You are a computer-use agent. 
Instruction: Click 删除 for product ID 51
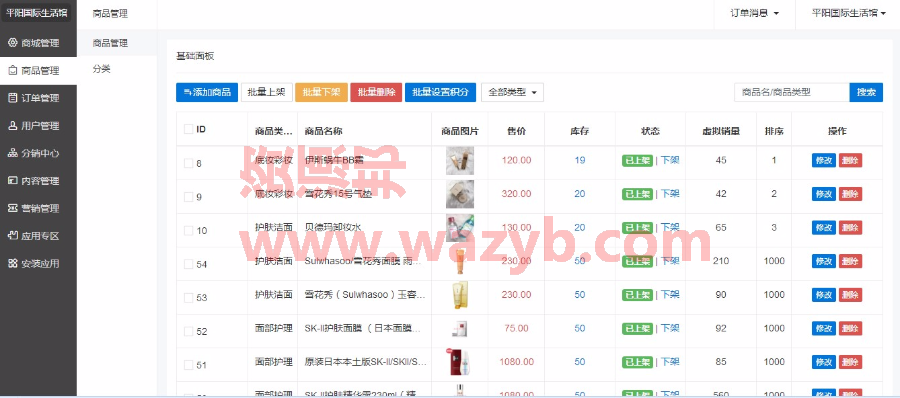850,362
